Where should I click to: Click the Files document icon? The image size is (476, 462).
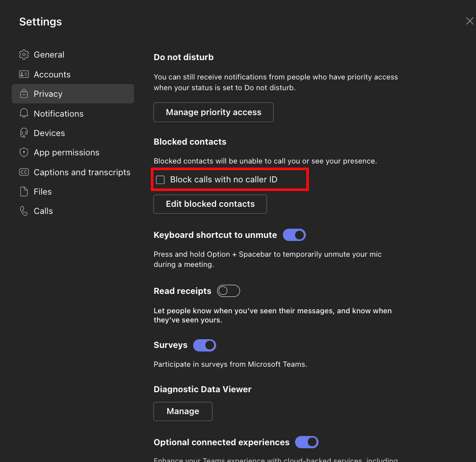click(x=23, y=192)
